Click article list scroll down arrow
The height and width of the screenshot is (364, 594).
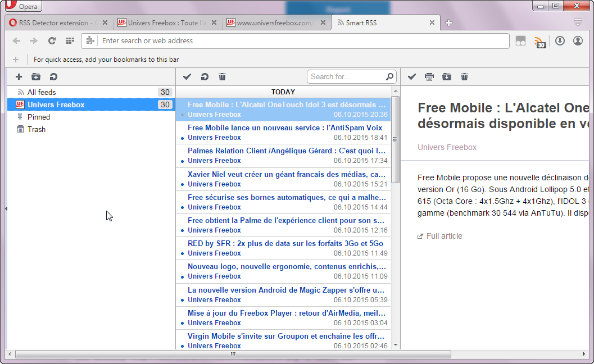[x=396, y=345]
